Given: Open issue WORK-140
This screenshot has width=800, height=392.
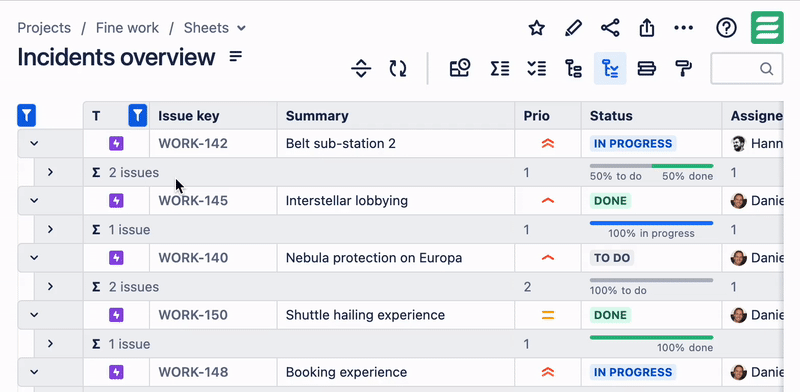Looking at the screenshot, I should click(193, 258).
